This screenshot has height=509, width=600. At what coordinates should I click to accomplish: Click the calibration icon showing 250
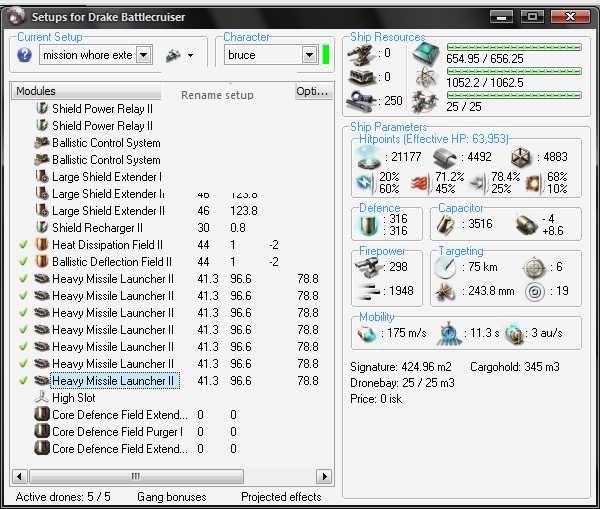coord(360,101)
